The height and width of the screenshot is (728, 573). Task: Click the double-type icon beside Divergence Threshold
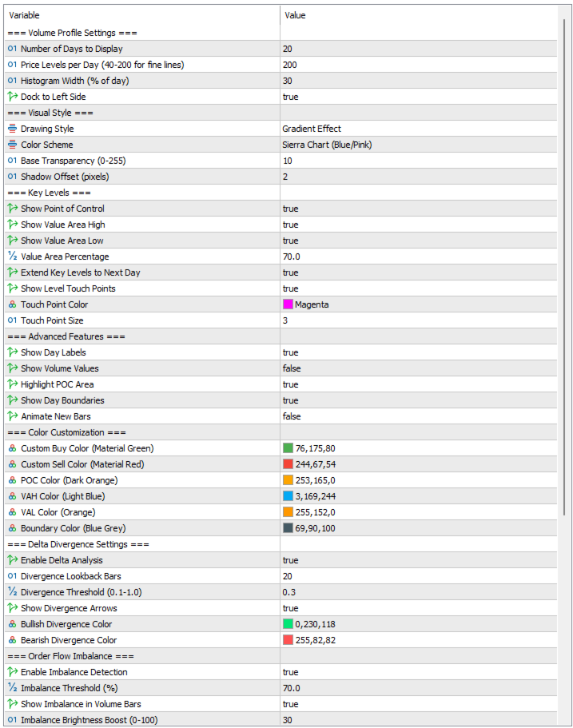[12, 592]
